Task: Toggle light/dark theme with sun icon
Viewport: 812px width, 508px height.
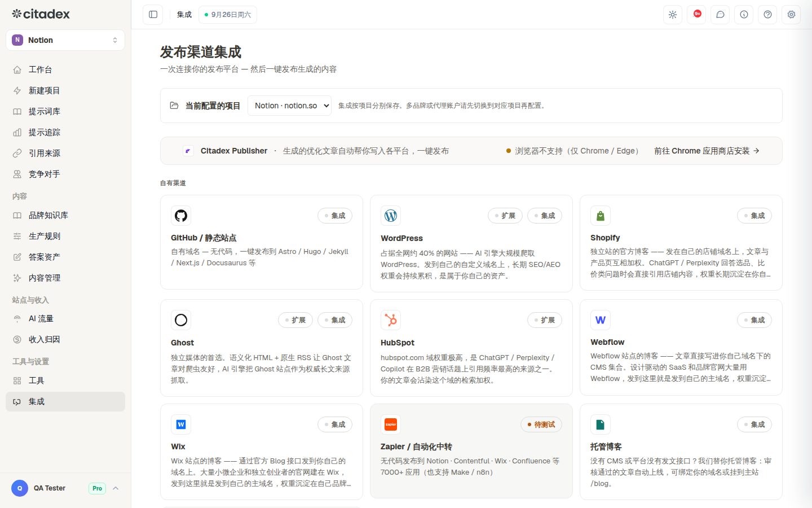Action: (673, 15)
